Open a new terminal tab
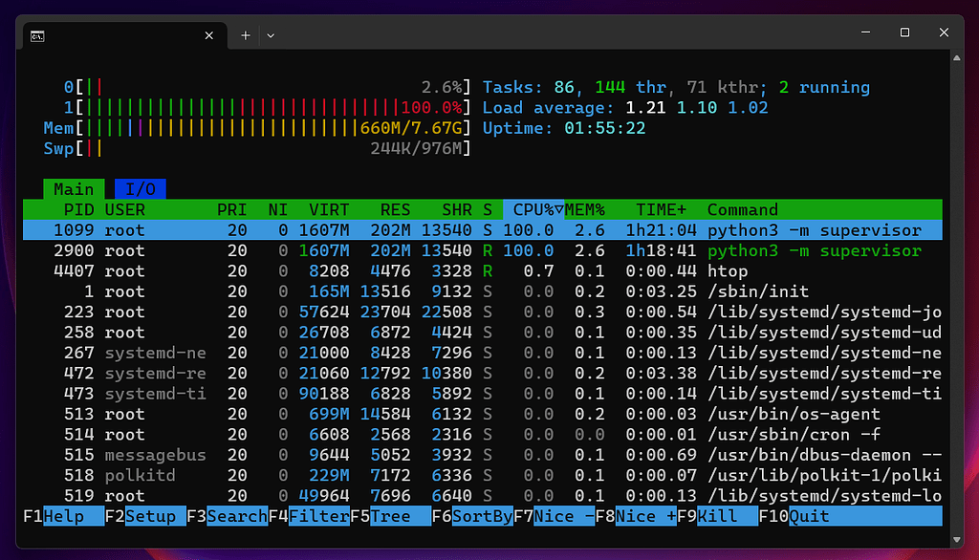 [246, 34]
